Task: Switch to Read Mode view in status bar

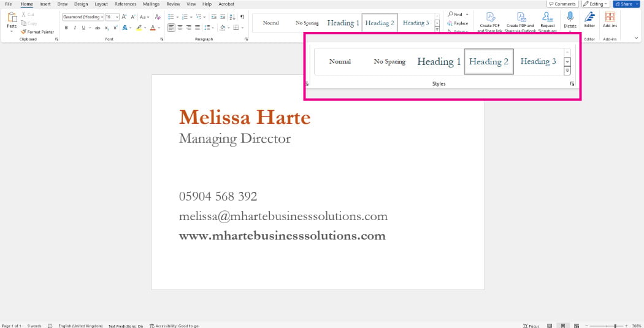Action: click(x=550, y=326)
